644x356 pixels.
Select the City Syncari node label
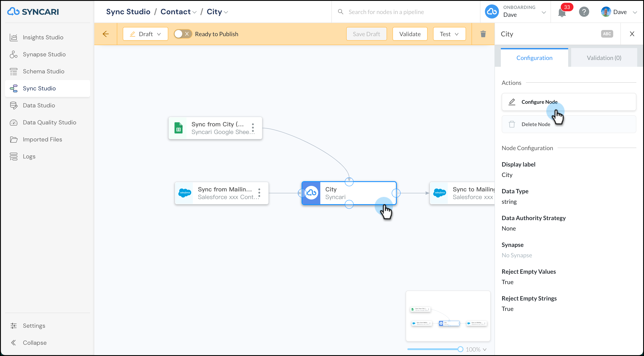[x=335, y=193]
